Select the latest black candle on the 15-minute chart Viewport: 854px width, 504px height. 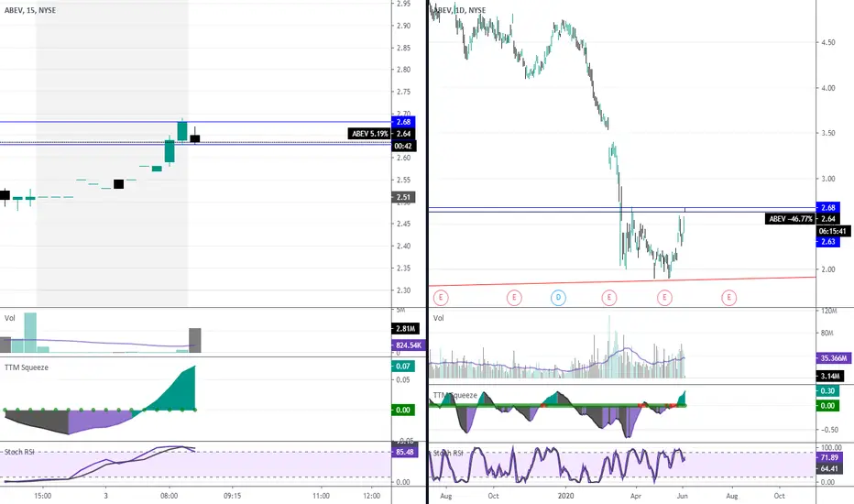pos(195,138)
